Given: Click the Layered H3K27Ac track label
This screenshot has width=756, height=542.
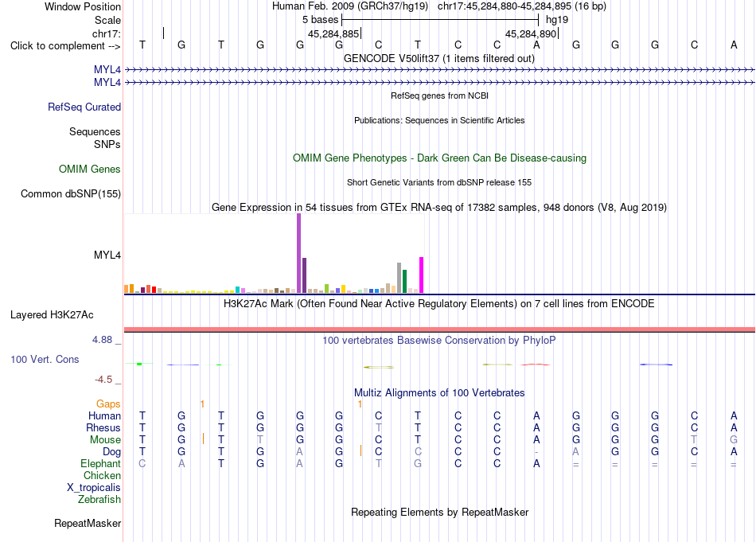Looking at the screenshot, I should 52,315.
